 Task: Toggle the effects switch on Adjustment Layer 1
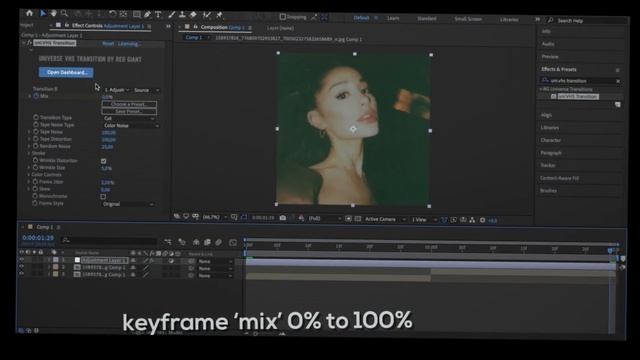pos(152,261)
